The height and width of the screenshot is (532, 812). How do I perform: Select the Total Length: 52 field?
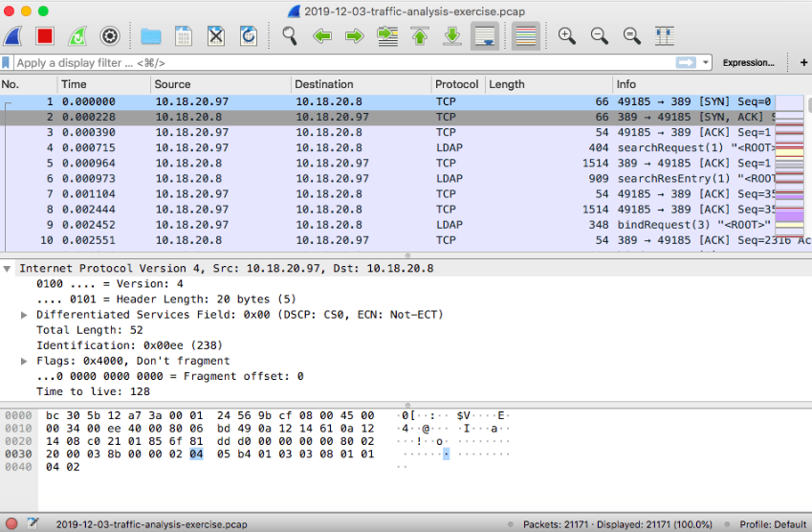[x=89, y=330]
